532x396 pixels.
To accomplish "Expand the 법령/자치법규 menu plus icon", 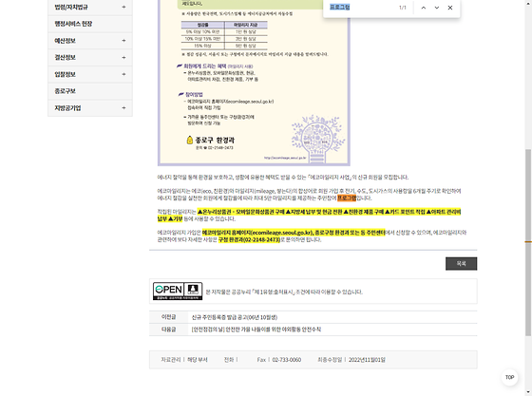I will pos(123,7).
